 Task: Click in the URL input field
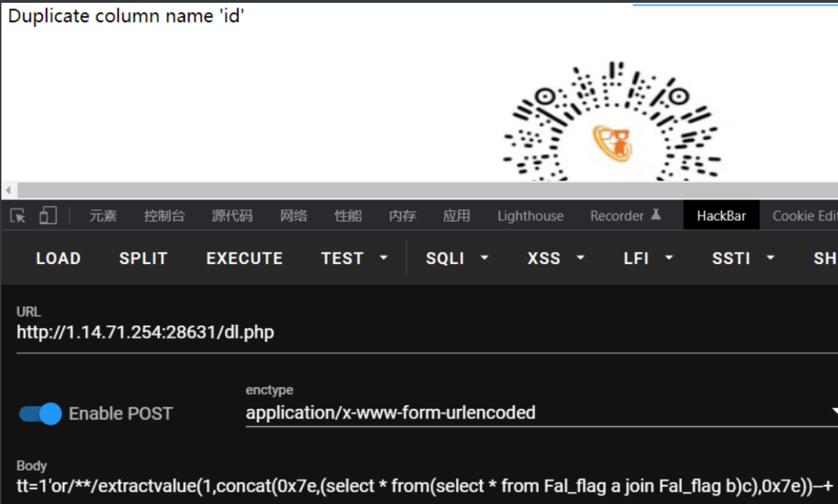coord(427,332)
